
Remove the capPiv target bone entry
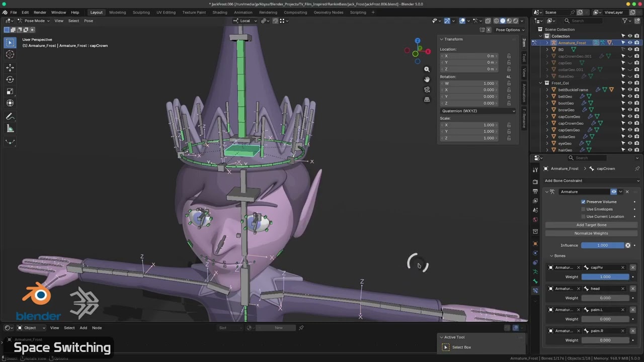[x=633, y=267]
